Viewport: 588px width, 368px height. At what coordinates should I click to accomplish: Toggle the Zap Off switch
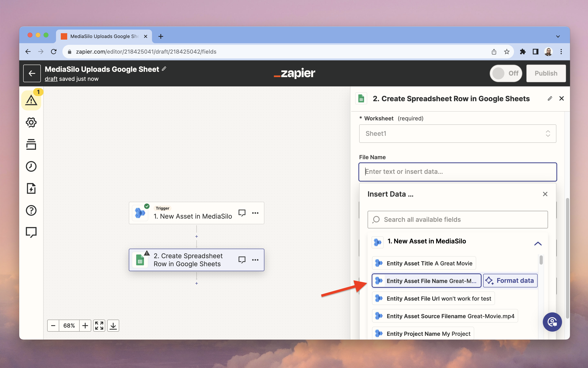coord(506,73)
